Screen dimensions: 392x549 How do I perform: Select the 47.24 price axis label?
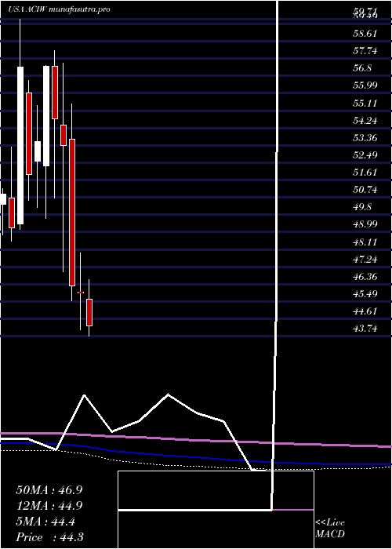[x=365, y=259]
